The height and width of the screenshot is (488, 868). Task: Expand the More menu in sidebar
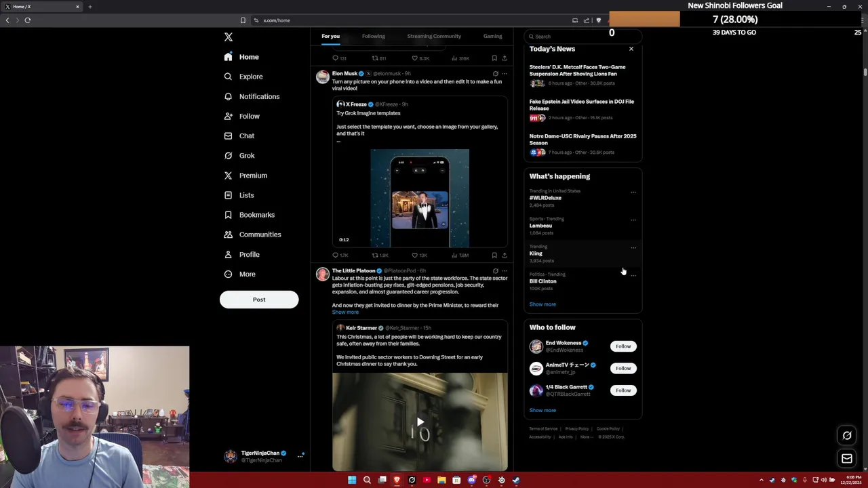coord(240,274)
